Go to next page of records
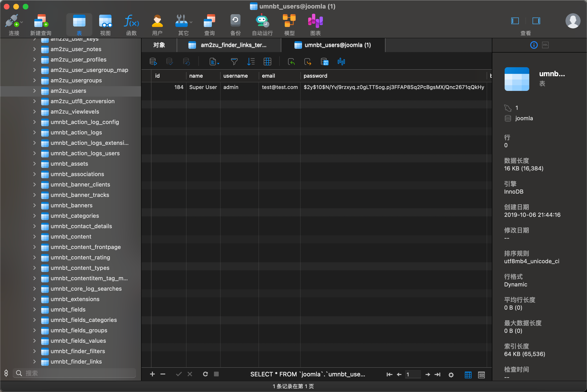Viewport: 587px width, 392px height. point(428,374)
